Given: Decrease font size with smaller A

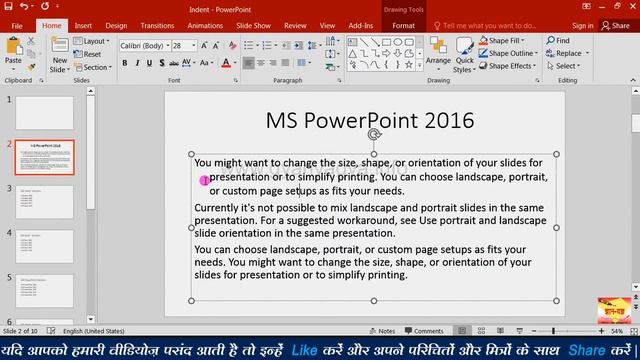Looking at the screenshot, I should click(x=216, y=46).
